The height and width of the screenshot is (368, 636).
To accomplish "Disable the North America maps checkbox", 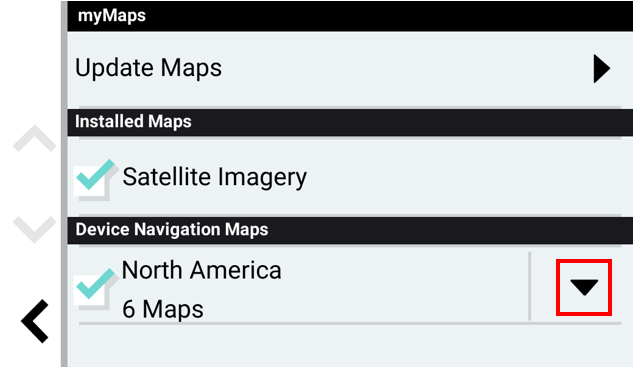I will [92, 290].
